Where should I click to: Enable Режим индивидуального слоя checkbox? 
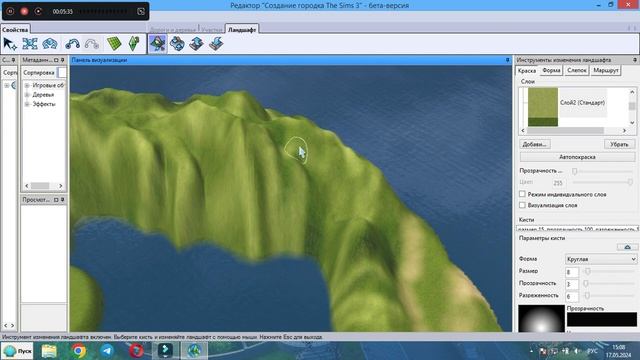click(522, 194)
